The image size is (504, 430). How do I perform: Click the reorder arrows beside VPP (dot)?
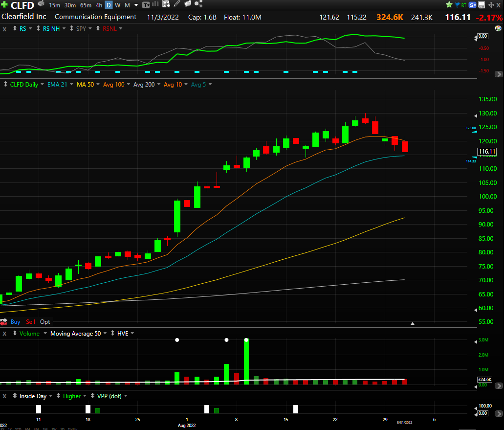pos(92,396)
